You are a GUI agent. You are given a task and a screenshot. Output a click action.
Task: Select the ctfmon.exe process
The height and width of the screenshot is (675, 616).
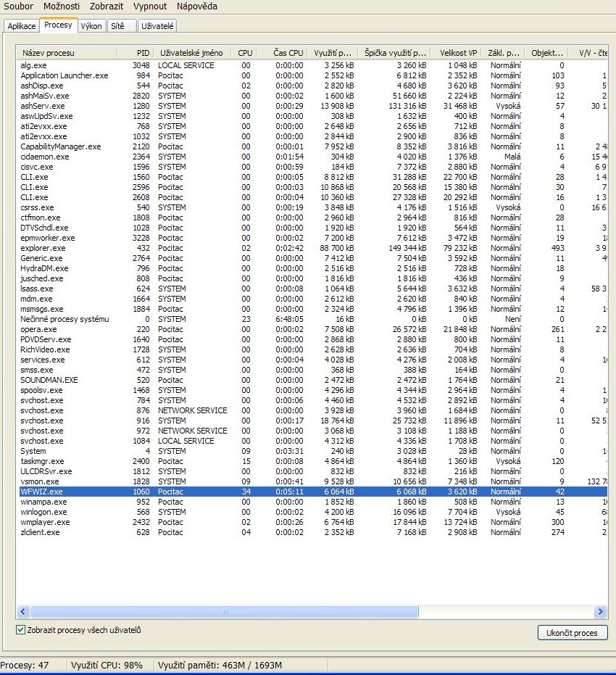(x=313, y=218)
